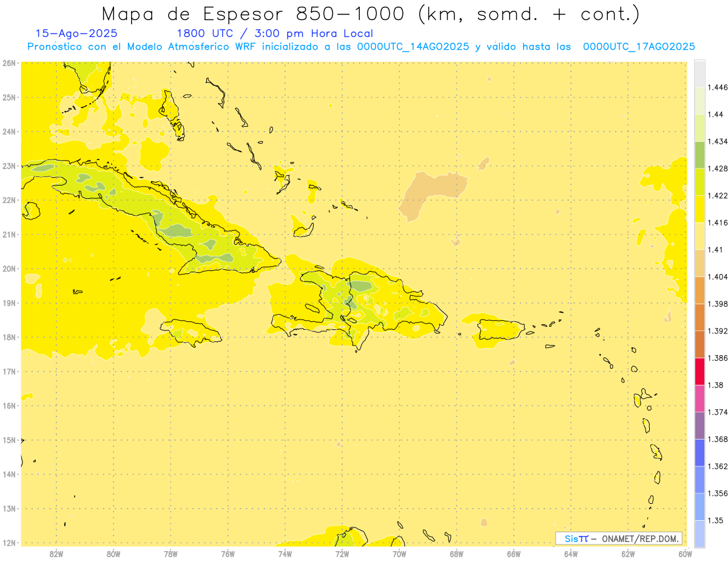728x562 pixels.
Task: Click the '70W' longitude label
Action: pyautogui.click(x=399, y=554)
